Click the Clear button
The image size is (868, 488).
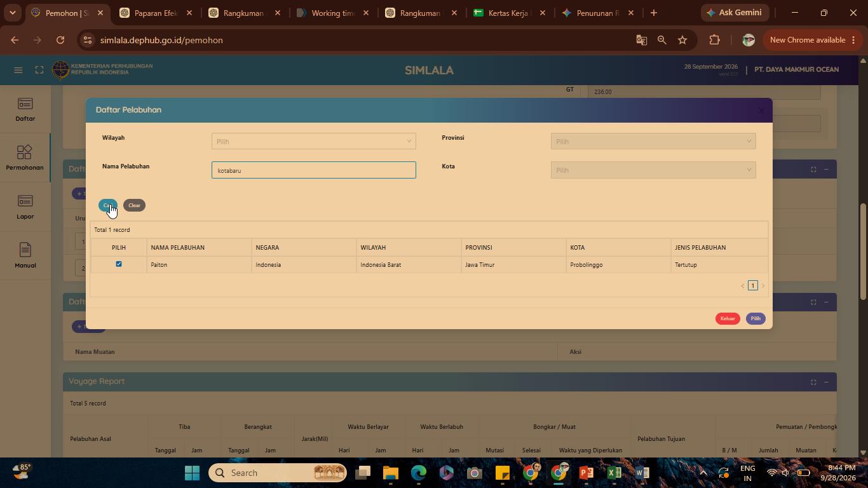click(134, 205)
